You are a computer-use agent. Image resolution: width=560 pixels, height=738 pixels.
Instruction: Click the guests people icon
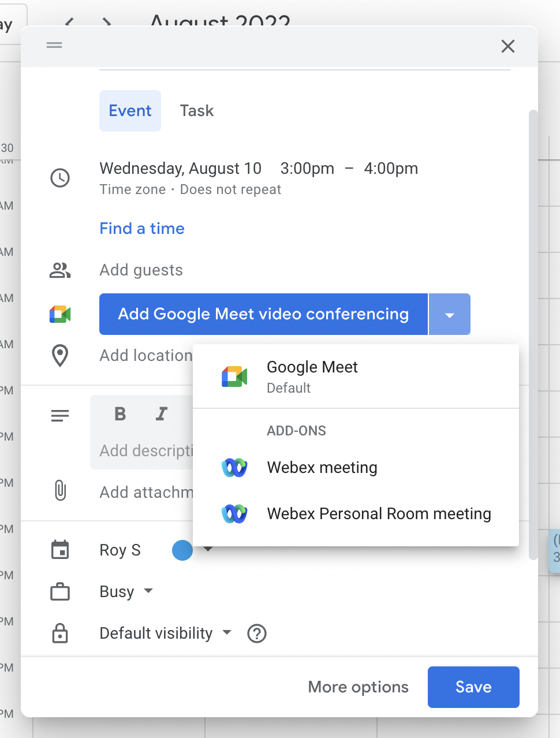tap(60, 270)
